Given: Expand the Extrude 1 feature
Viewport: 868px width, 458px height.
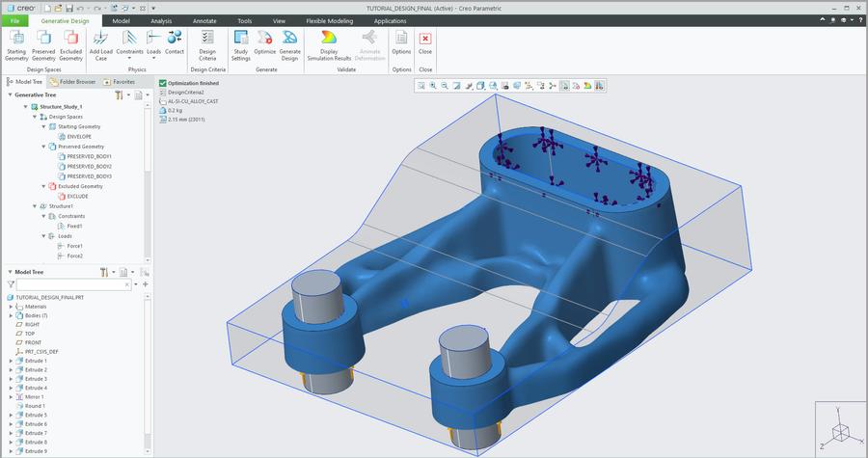Looking at the screenshot, I should (x=11, y=361).
